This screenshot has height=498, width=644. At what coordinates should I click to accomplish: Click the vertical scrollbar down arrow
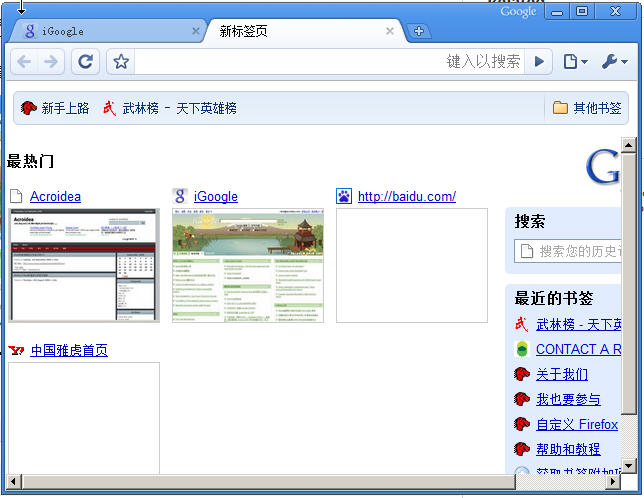pos(628,465)
